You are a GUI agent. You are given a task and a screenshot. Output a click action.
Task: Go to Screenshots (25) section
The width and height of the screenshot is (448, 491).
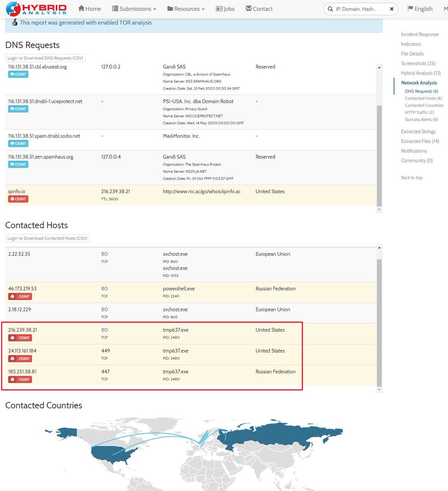pos(418,63)
